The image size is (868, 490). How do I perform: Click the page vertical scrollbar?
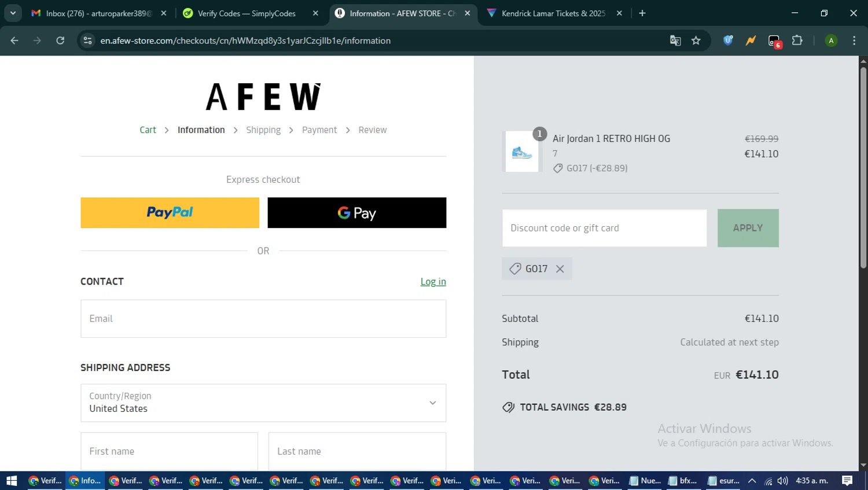click(x=863, y=168)
